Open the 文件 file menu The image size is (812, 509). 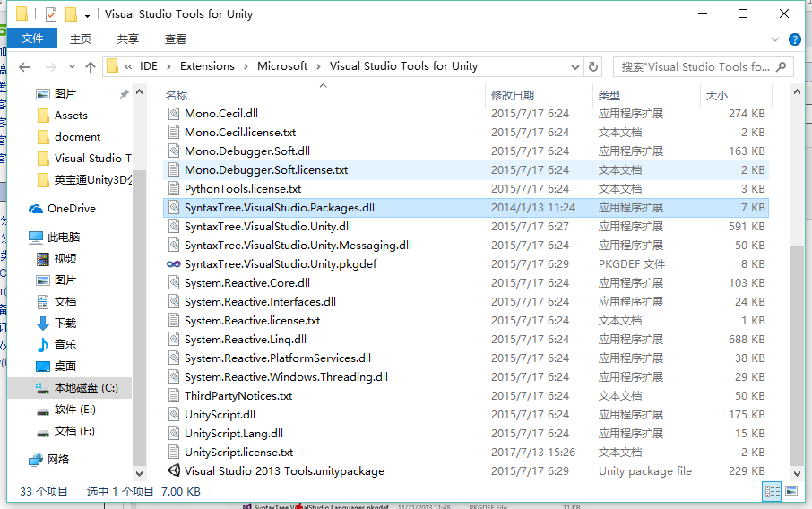(x=32, y=39)
